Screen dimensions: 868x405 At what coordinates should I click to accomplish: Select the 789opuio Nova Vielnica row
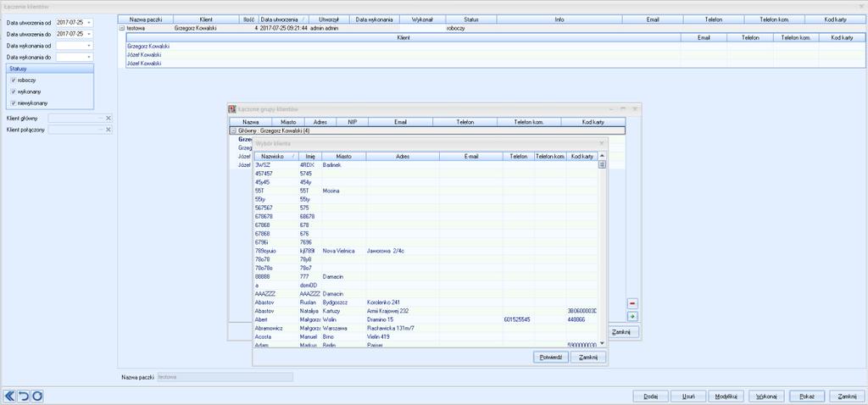coord(426,251)
